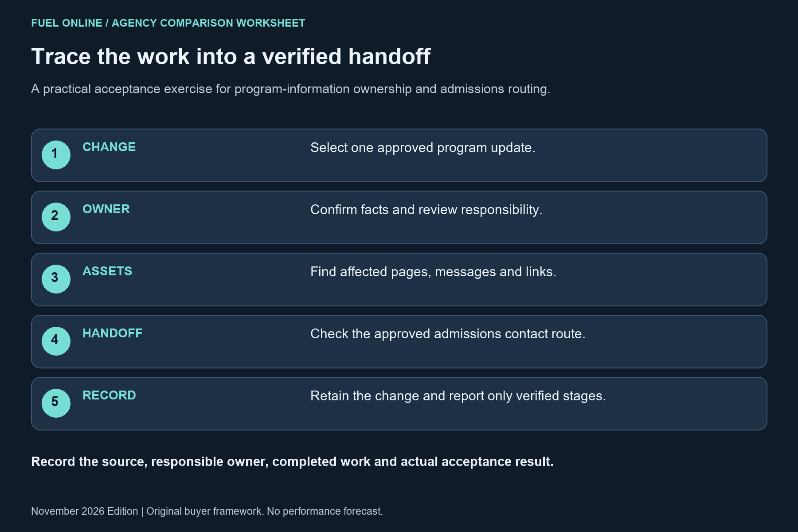
Task: Select the HANDOFF step label
Action: 113,333
